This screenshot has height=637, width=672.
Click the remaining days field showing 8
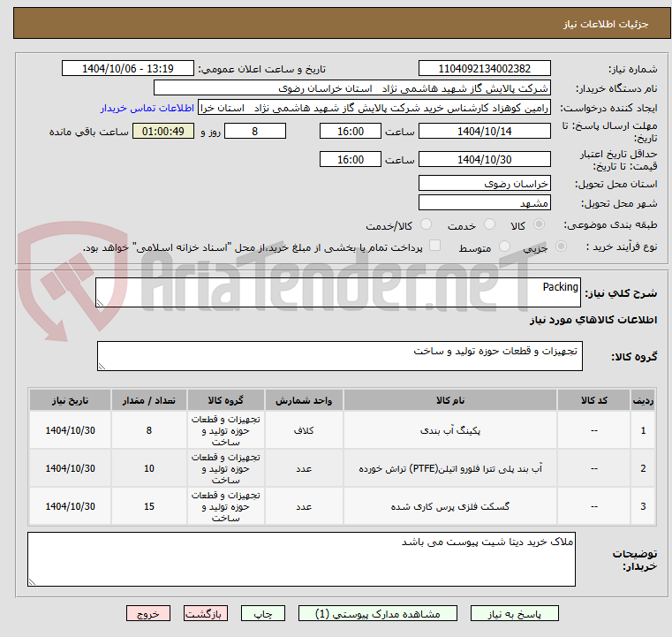coord(255,131)
